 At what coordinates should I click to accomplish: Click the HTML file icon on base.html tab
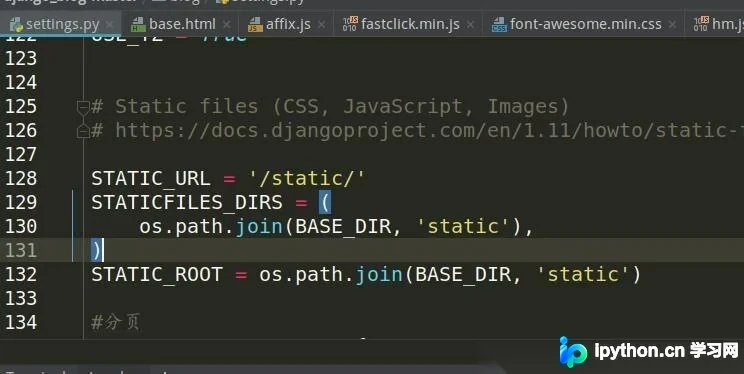click(138, 24)
